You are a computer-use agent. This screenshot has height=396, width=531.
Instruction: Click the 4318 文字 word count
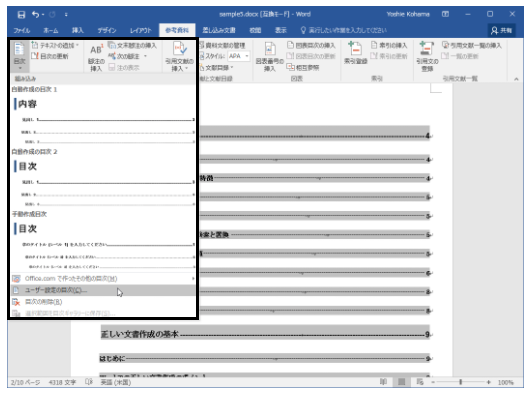tap(62, 382)
